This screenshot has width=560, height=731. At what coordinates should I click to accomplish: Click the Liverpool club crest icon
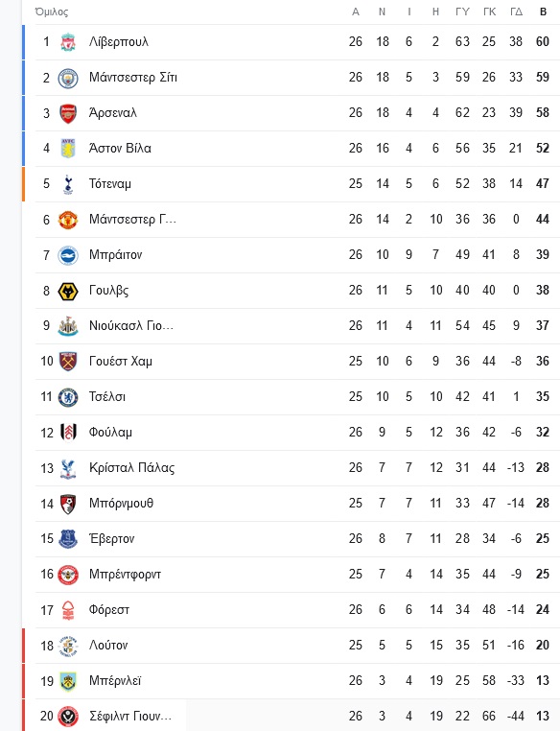pyautogui.click(x=68, y=42)
